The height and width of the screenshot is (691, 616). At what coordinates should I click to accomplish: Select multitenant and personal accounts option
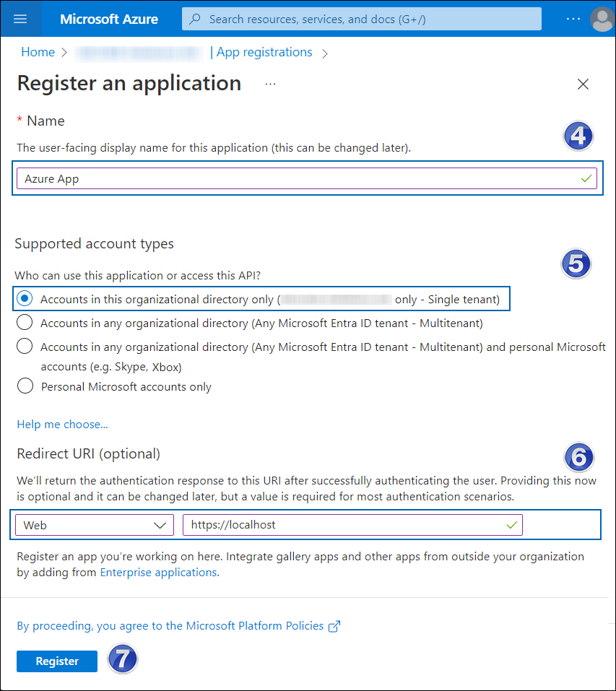click(x=25, y=346)
